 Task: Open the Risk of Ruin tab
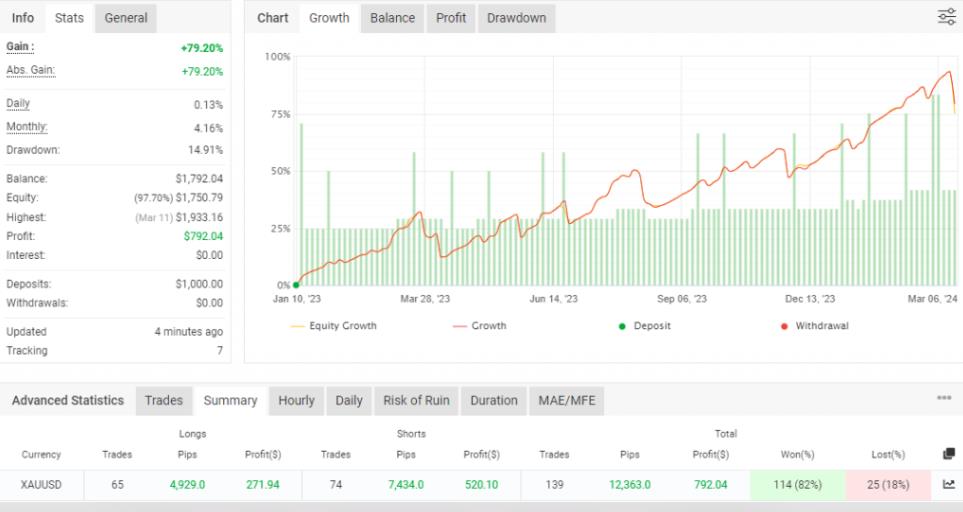tap(416, 400)
